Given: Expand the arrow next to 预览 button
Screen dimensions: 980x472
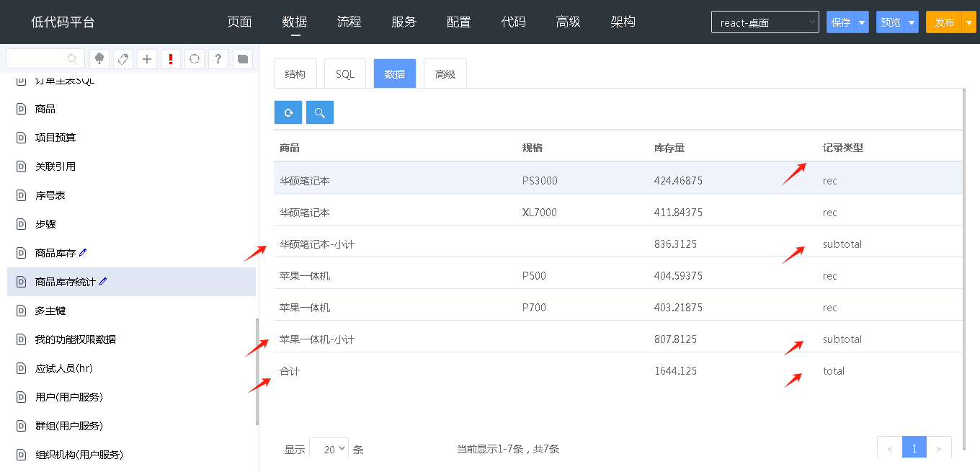Looking at the screenshot, I should click(912, 22).
